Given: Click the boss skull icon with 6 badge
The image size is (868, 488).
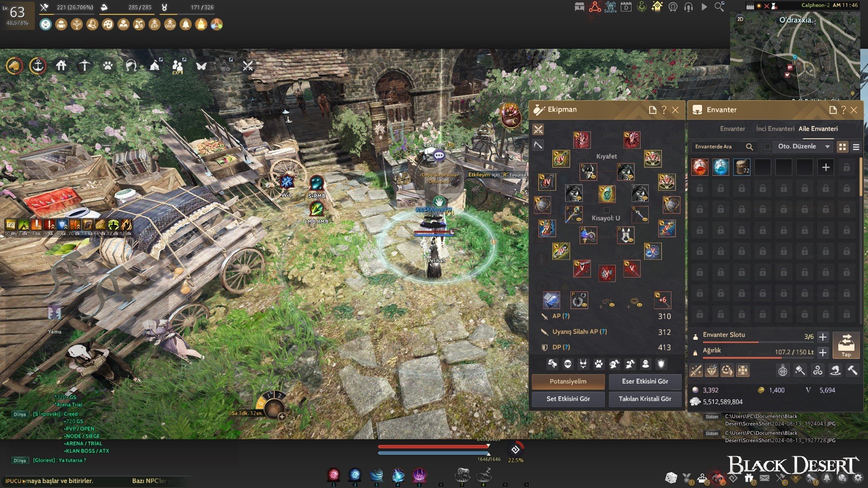Looking at the screenshot, I should coord(718,478).
